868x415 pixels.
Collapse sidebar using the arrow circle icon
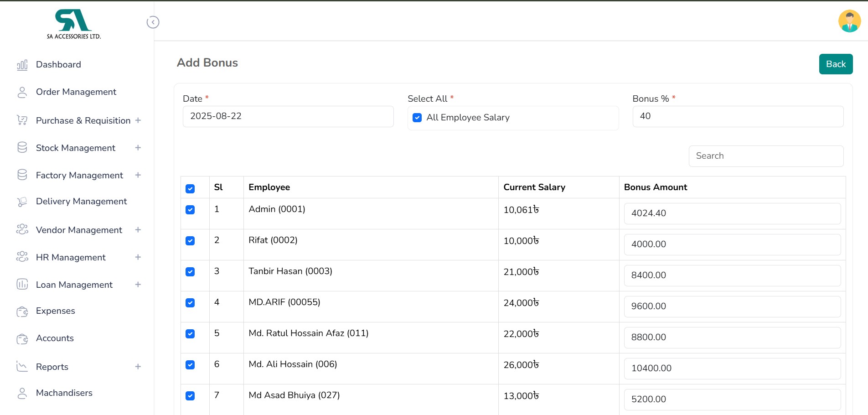153,22
